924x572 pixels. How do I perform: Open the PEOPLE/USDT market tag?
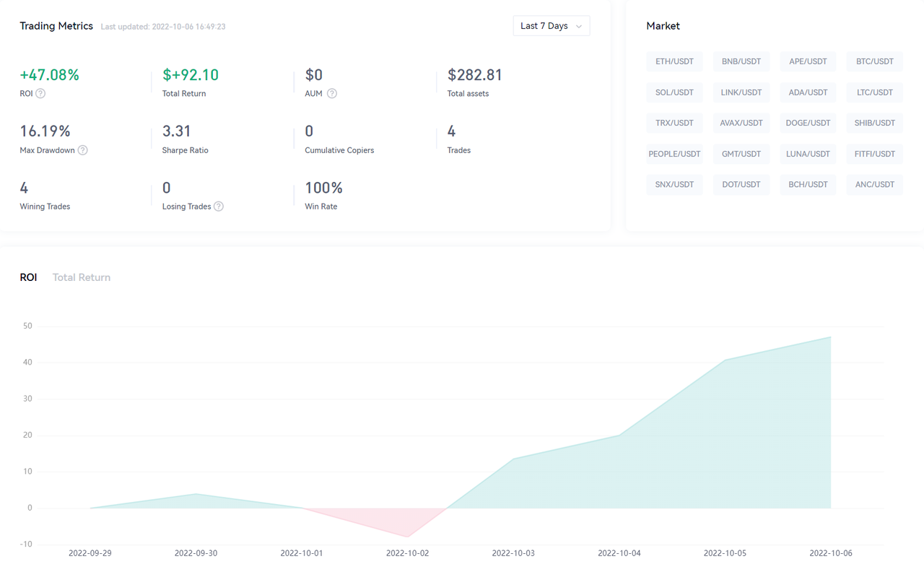pyautogui.click(x=674, y=154)
